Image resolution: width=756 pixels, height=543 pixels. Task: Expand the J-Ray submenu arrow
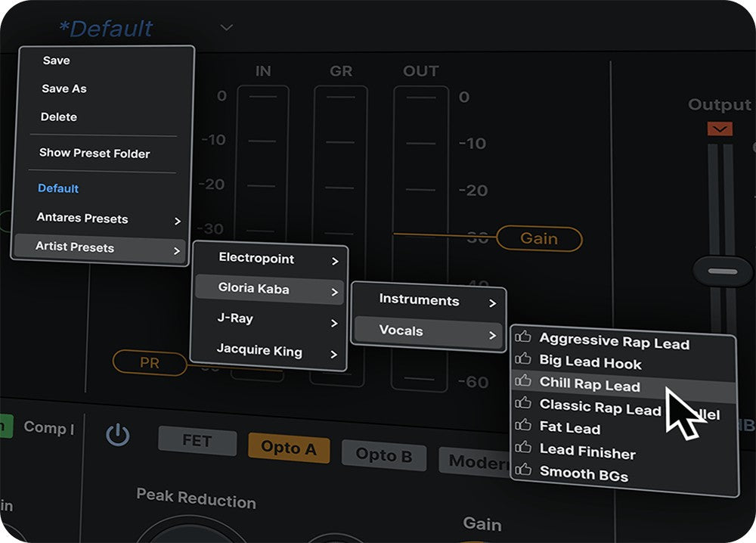pos(334,323)
